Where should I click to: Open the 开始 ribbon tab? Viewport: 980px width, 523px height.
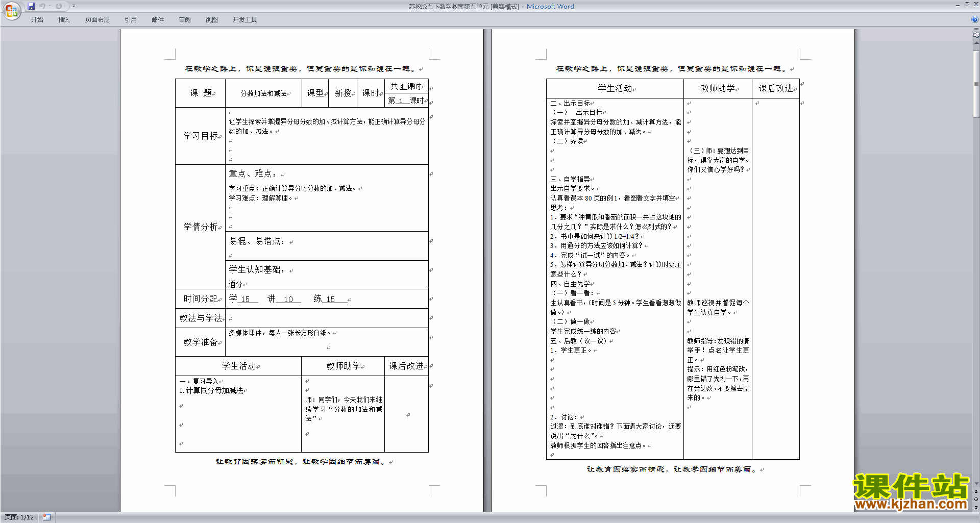37,20
